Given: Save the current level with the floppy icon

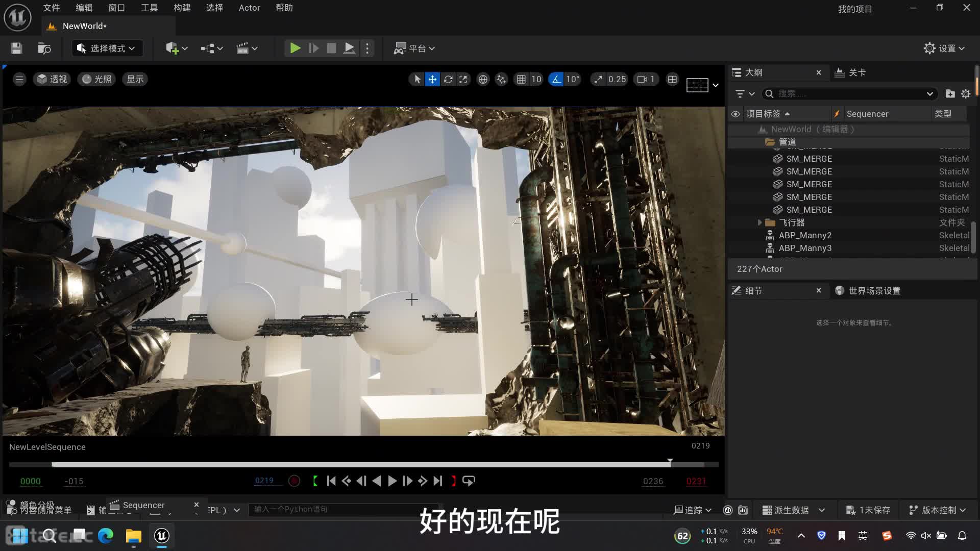Looking at the screenshot, I should pos(16,48).
